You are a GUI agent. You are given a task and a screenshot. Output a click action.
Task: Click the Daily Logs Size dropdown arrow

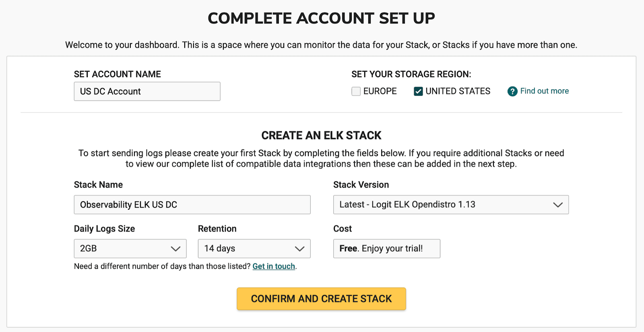[x=177, y=248]
